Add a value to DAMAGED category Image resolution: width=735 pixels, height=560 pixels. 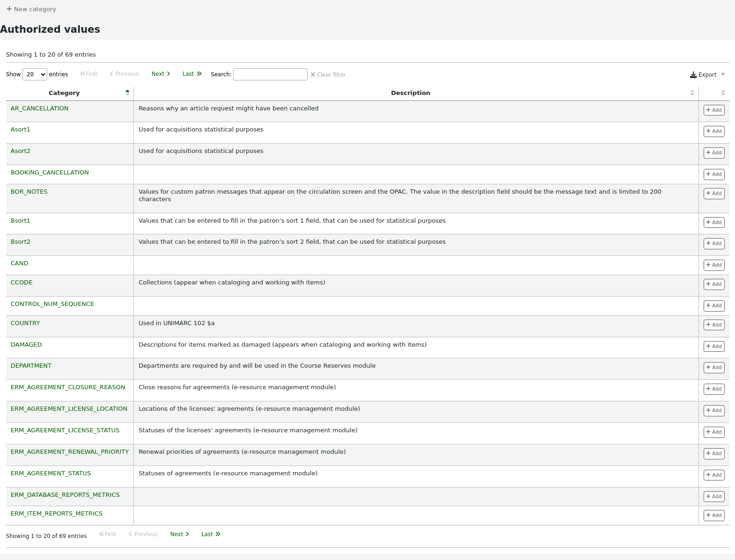[x=713, y=347]
